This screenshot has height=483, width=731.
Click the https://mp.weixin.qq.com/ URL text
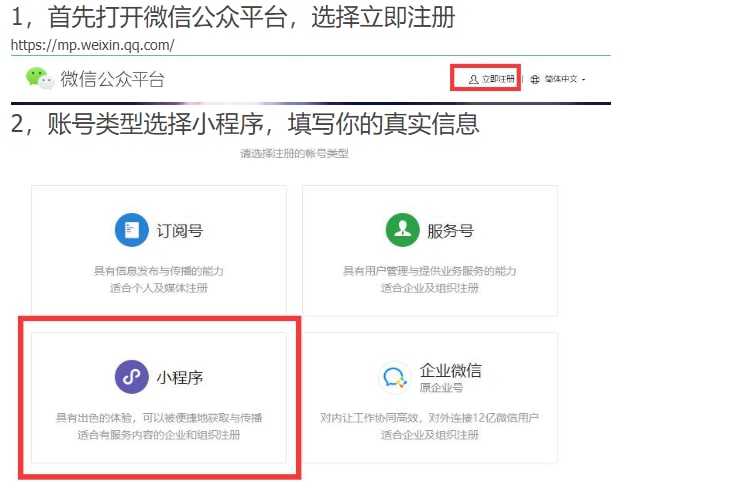pyautogui.click(x=93, y=45)
